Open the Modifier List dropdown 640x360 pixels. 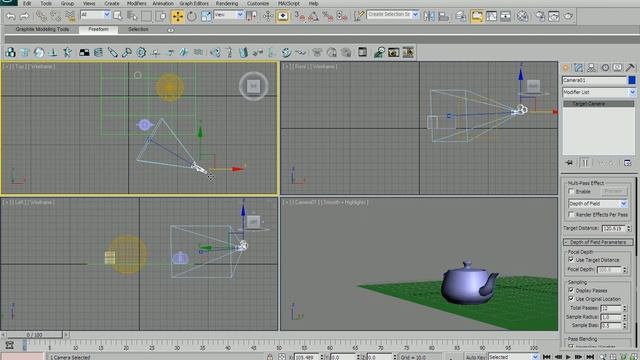(599, 92)
